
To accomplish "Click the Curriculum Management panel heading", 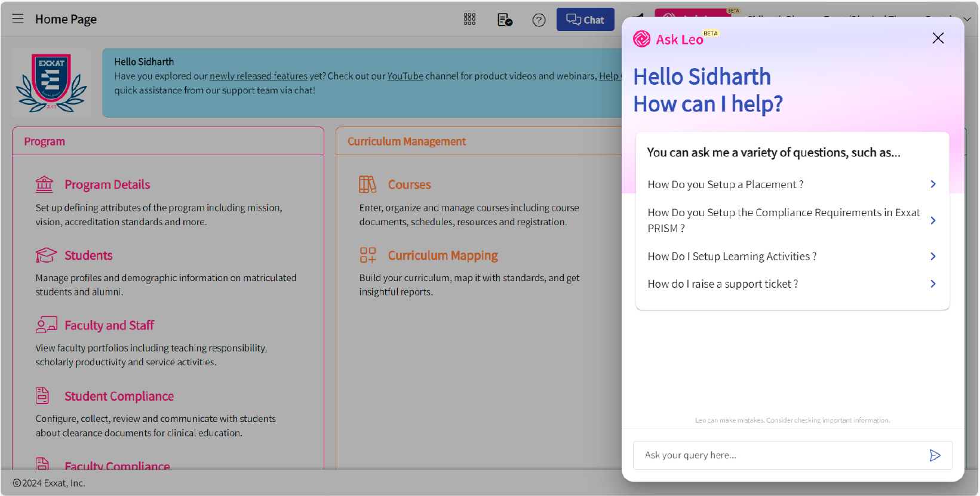I will (x=407, y=141).
